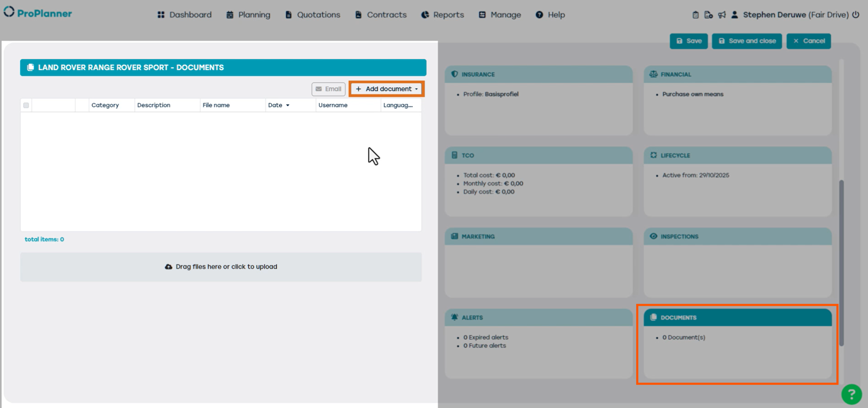Click Save and close button

coord(747,41)
